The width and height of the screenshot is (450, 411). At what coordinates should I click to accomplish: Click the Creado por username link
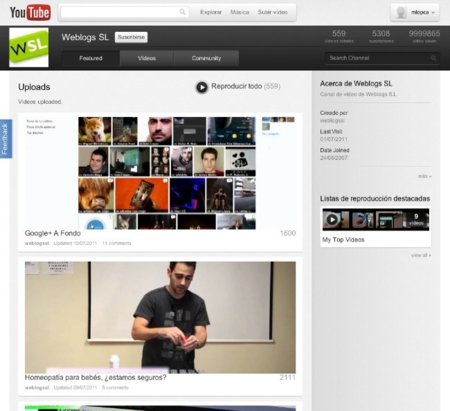click(x=332, y=121)
